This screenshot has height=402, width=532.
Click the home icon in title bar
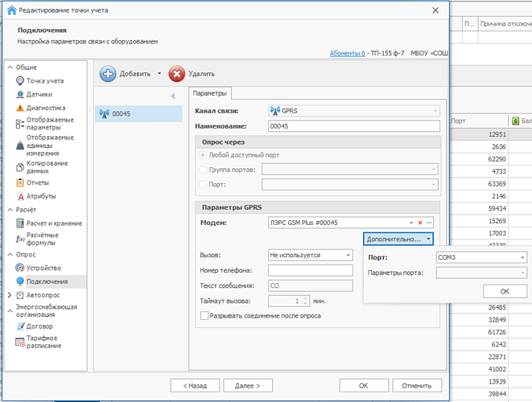coord(11,10)
